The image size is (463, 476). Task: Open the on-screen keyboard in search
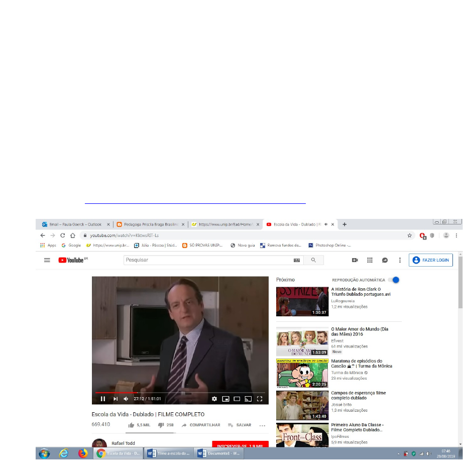[x=297, y=260]
